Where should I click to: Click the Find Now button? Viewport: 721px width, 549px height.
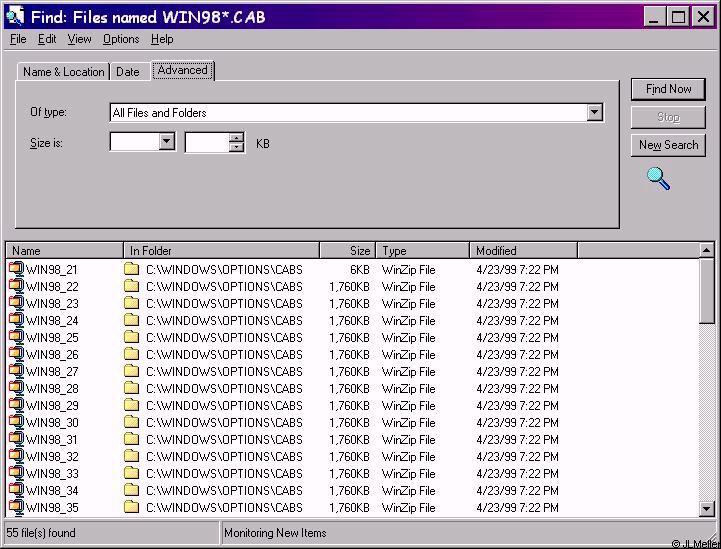668,89
